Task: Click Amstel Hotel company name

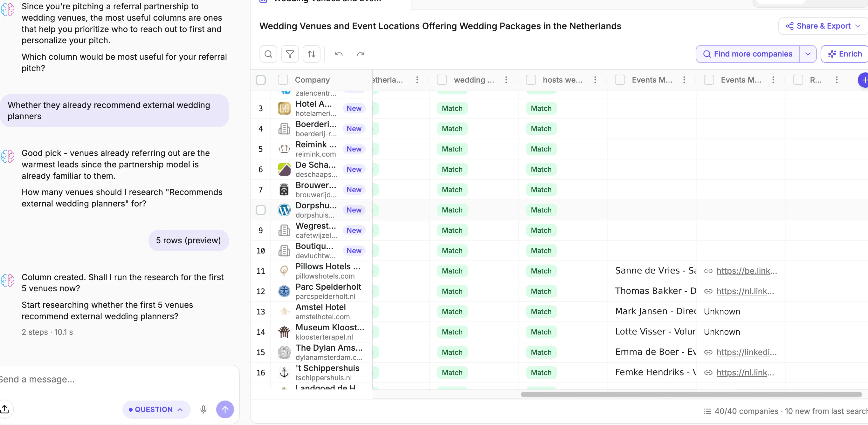Action: click(320, 307)
